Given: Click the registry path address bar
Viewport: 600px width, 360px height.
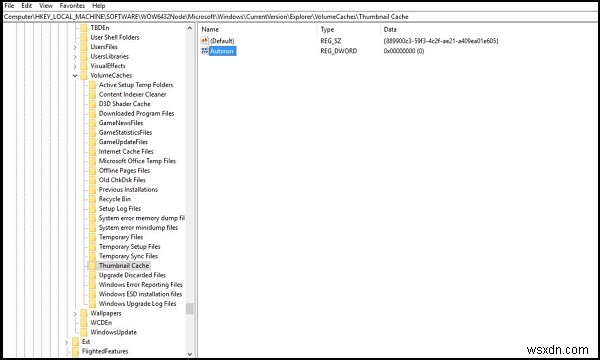Looking at the screenshot, I should pos(300,17).
